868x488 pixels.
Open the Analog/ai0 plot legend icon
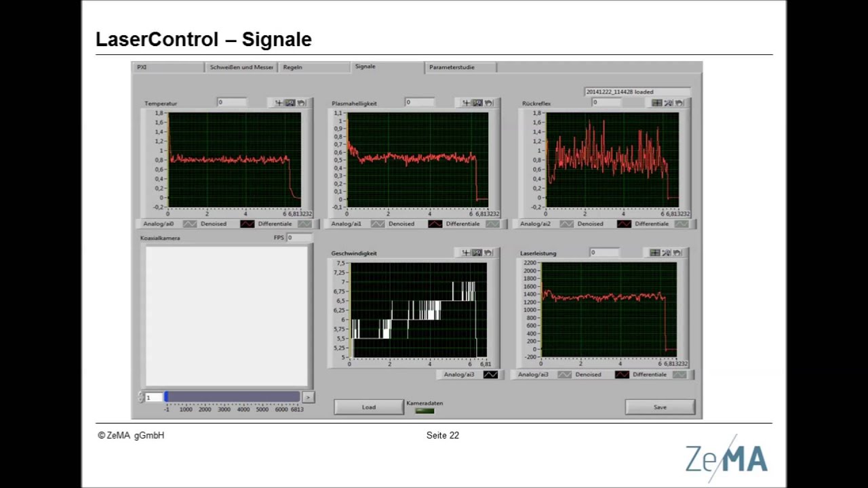[190, 224]
